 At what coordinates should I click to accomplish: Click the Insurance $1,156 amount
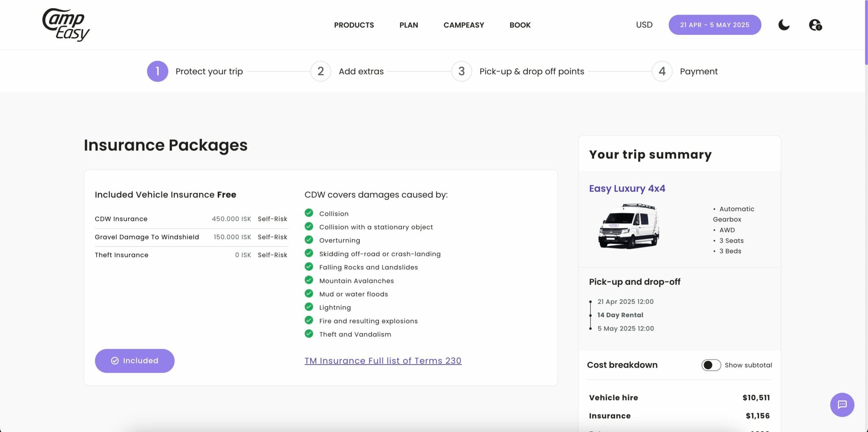click(758, 416)
